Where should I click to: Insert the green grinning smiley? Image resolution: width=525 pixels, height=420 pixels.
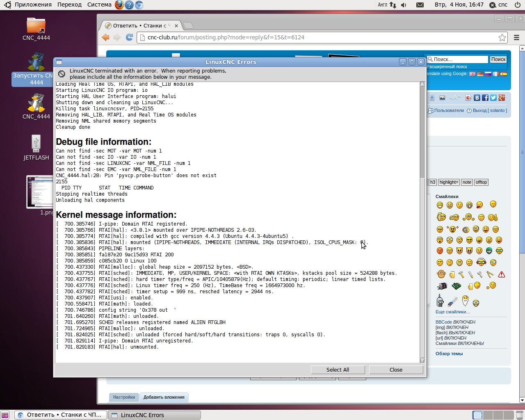pos(489,251)
